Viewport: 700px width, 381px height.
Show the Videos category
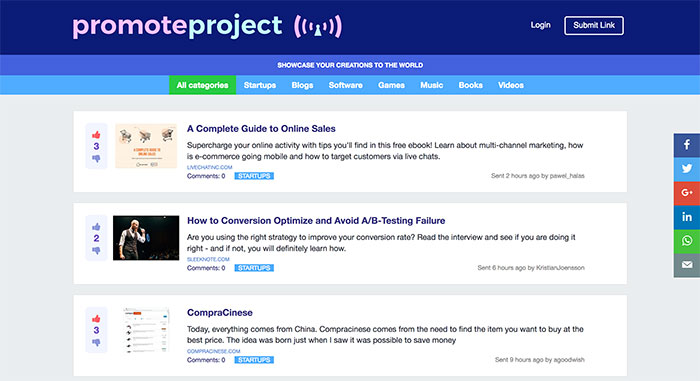pos(511,85)
